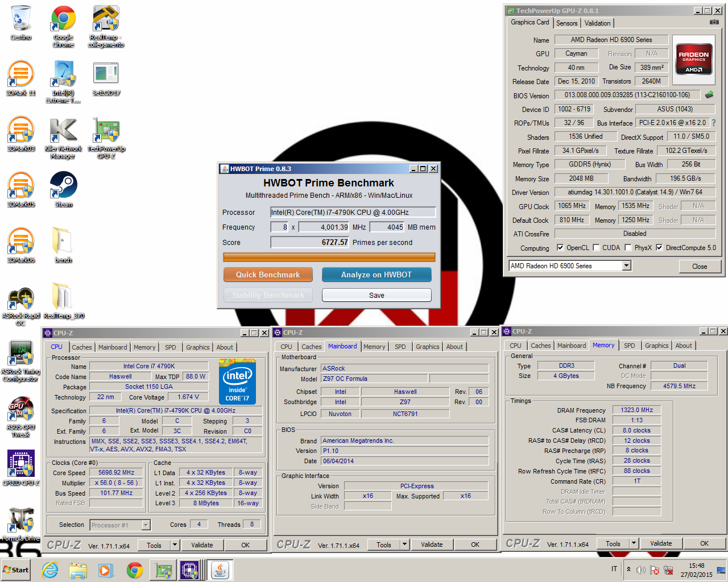Open RealTemp collegamento desktop shortcut

pyautogui.click(x=106, y=26)
